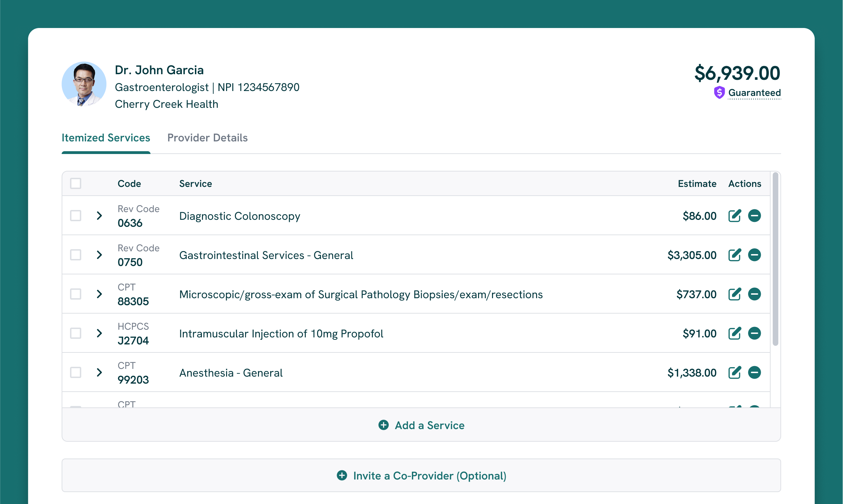Screen dimensions: 843x504
Task: Remove the Rev Code 0750 service
Action: (x=754, y=255)
